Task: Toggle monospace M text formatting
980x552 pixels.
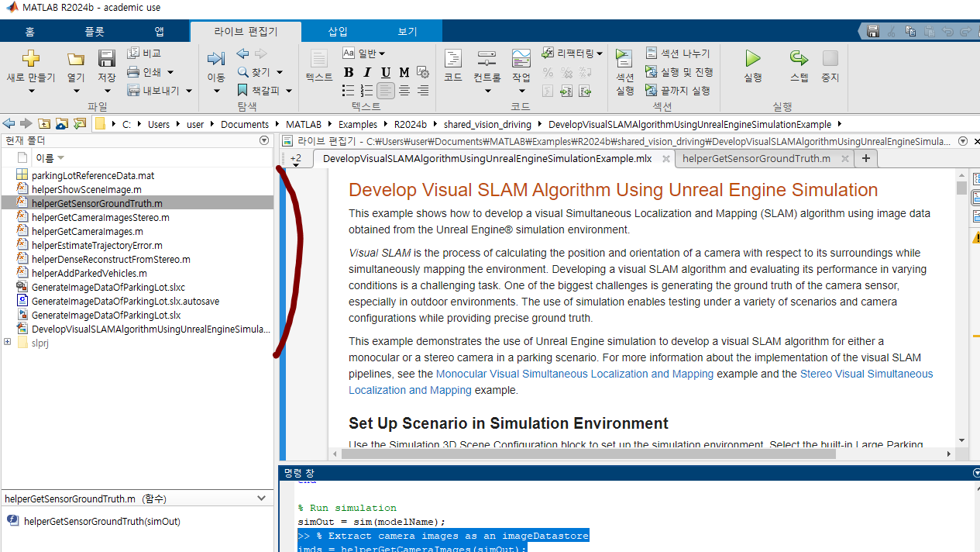Action: click(405, 72)
